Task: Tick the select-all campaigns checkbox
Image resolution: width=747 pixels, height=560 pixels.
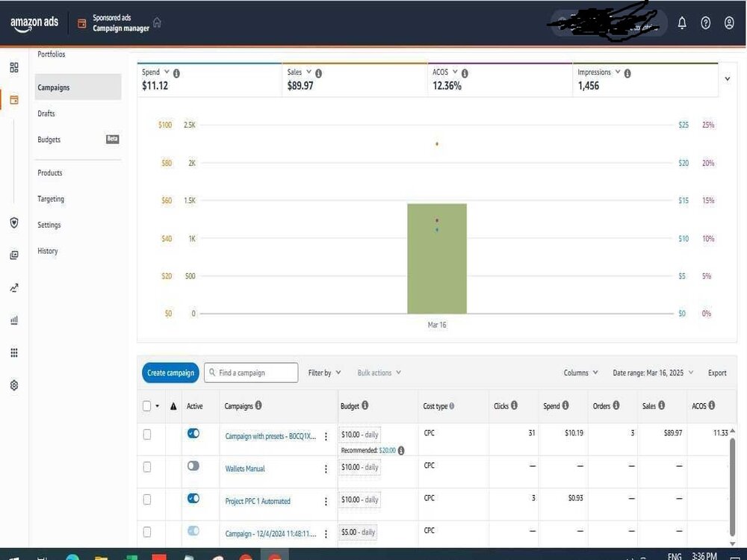Action: 146,405
